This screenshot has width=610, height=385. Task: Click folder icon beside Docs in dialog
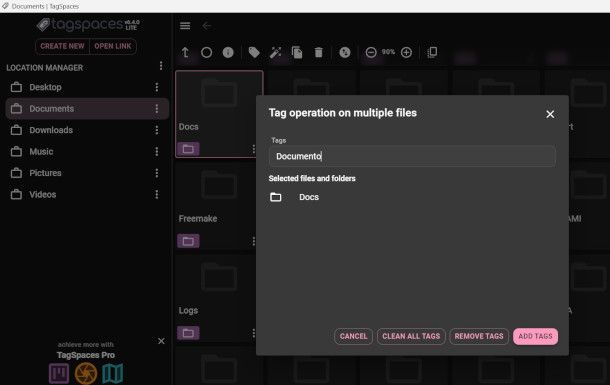tap(276, 197)
